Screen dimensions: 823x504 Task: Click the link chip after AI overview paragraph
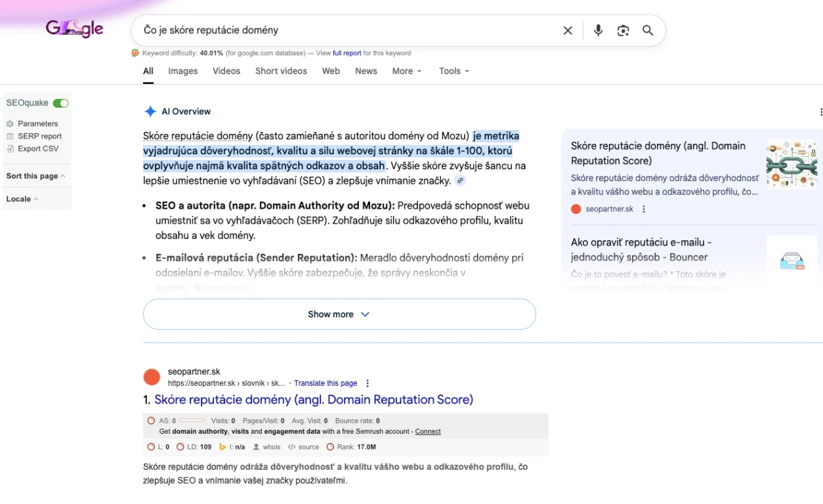461,180
